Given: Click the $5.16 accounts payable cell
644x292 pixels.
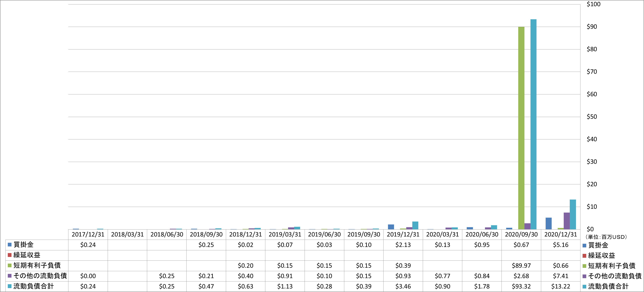Looking at the screenshot, I should pyautogui.click(x=561, y=245).
